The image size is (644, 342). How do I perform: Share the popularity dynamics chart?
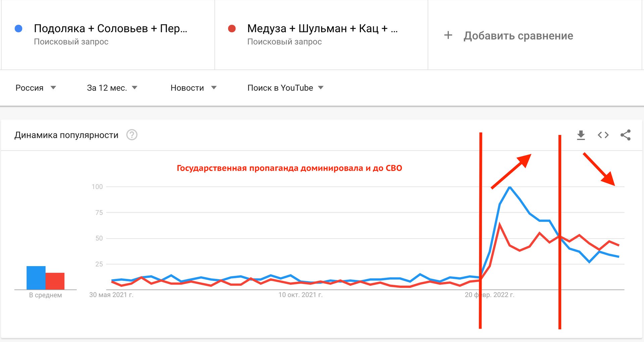click(x=626, y=135)
